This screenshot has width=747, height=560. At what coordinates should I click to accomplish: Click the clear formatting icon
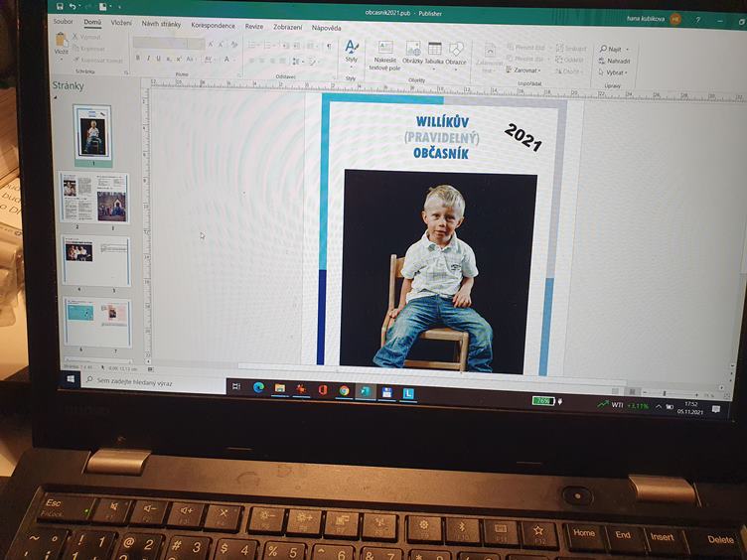[233, 45]
